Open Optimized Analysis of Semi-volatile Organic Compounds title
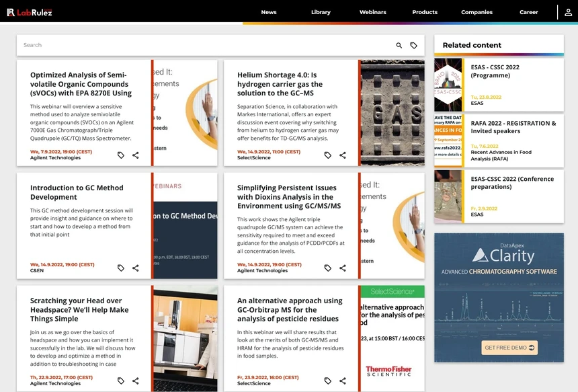The height and width of the screenshot is (392, 578). (81, 84)
